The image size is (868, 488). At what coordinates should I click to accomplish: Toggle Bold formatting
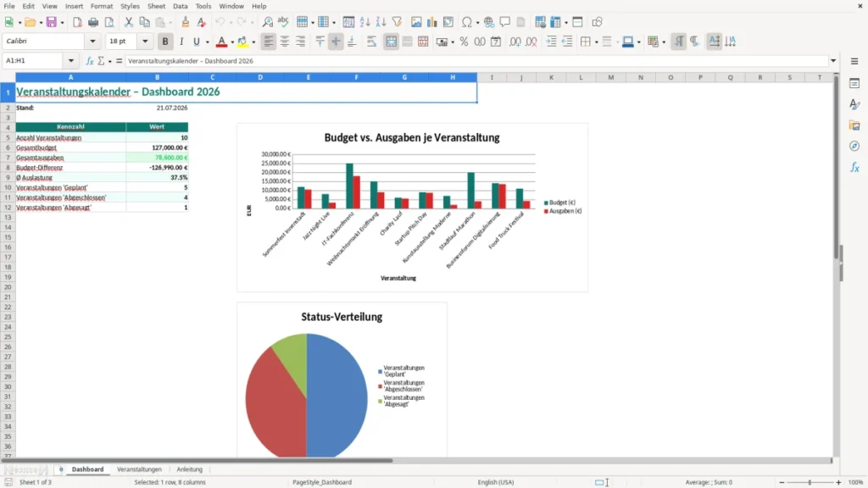click(165, 42)
